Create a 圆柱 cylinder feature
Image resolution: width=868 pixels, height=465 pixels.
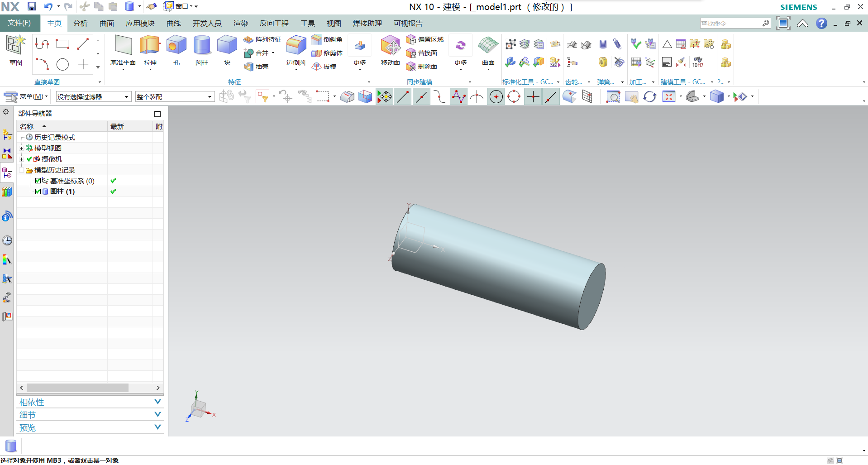pos(202,50)
